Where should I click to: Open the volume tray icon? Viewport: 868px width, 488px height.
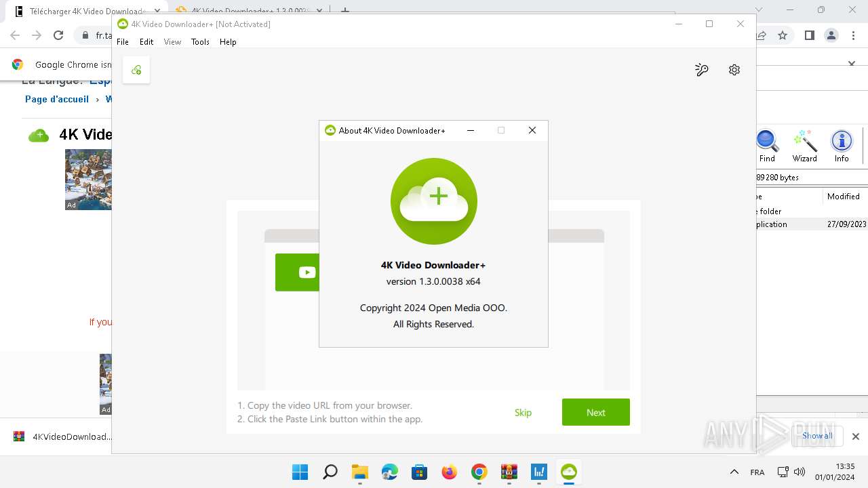(800, 472)
